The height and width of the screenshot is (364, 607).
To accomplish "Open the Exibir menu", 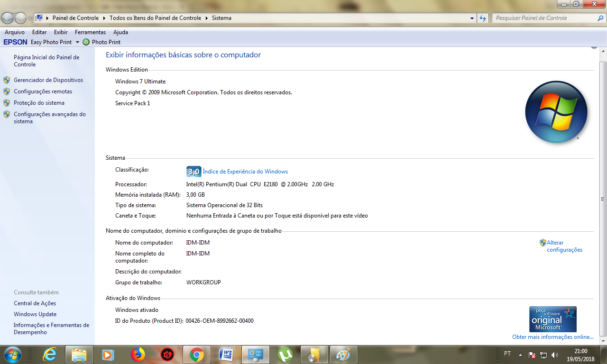I will click(61, 32).
